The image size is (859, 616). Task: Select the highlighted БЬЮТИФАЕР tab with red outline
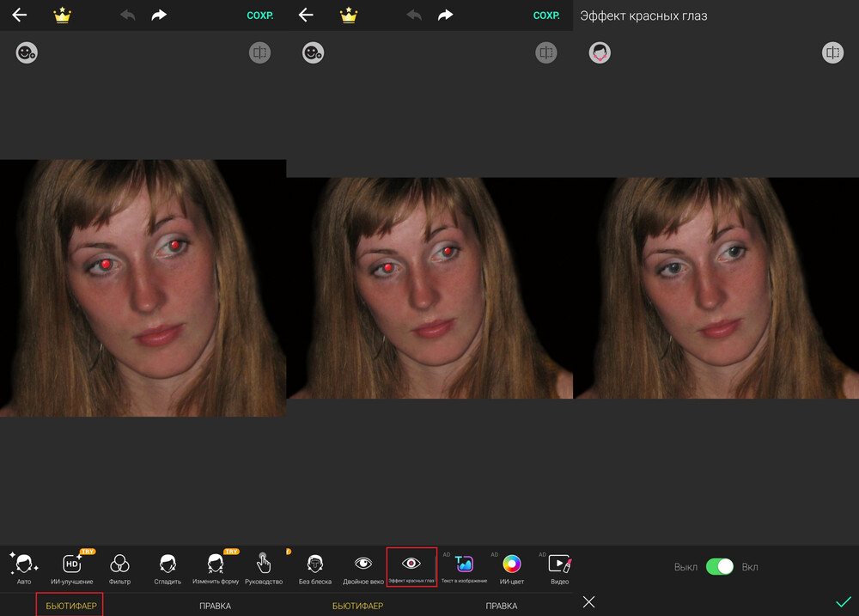point(70,606)
